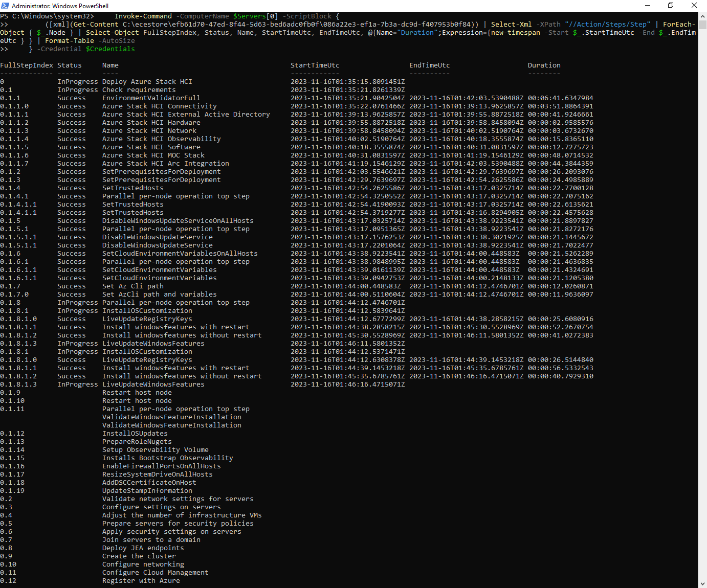Click 'Apply security settings on servers'
The height and width of the screenshot is (588, 707).
tap(172, 532)
